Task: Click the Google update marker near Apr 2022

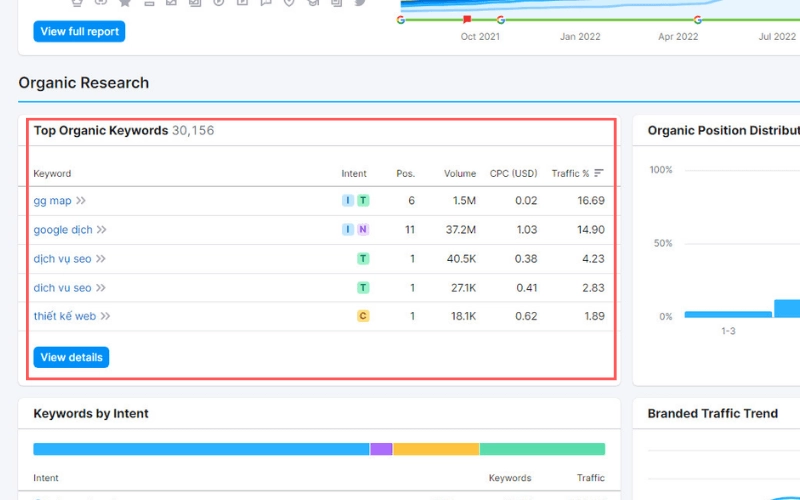Action: point(697,20)
